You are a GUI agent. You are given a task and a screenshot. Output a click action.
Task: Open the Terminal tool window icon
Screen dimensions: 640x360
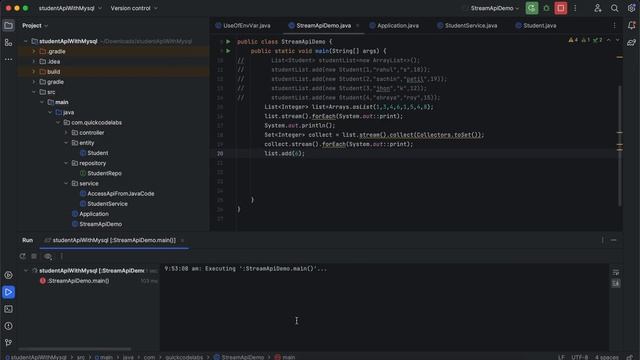[x=8, y=309]
